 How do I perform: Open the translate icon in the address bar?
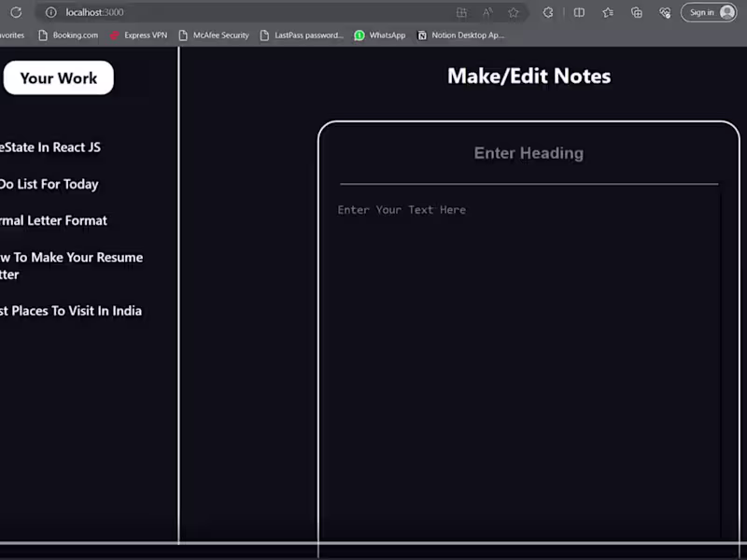[x=461, y=13]
